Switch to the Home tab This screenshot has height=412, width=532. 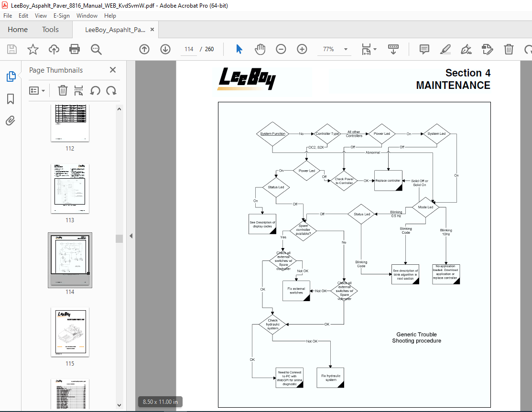(18, 30)
